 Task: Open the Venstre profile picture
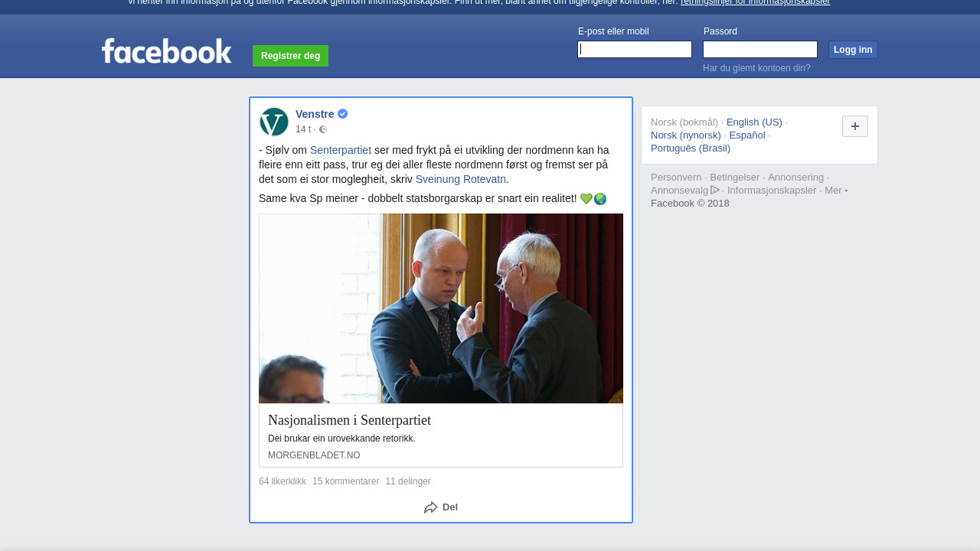pos(274,122)
